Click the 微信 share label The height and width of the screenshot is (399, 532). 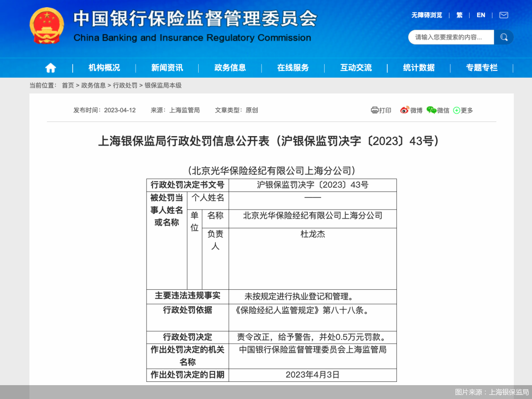[443, 110]
